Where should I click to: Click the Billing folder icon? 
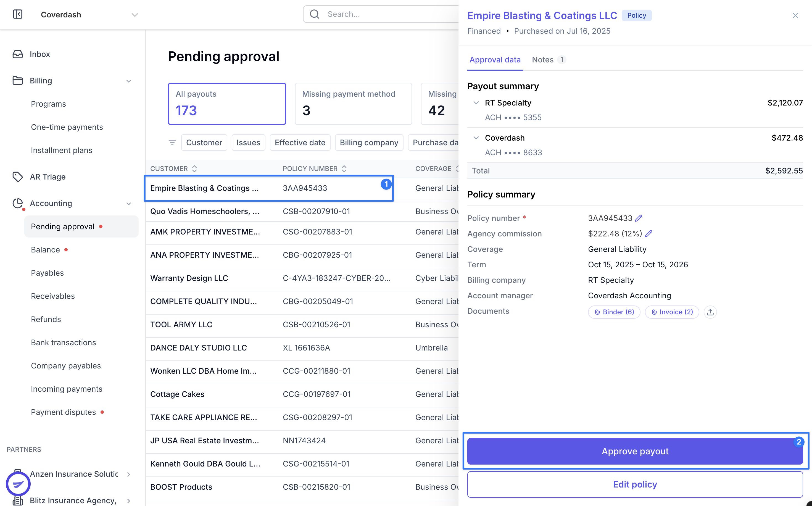point(18,81)
